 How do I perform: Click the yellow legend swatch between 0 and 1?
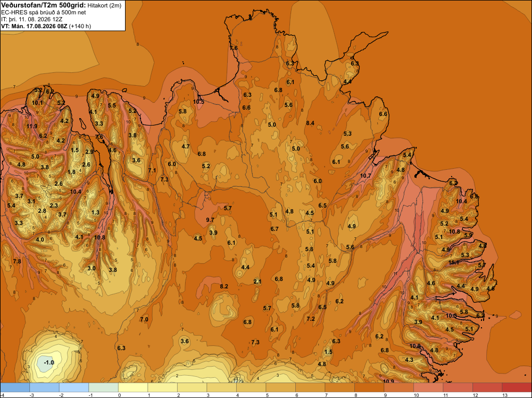pyautogui.click(x=133, y=387)
